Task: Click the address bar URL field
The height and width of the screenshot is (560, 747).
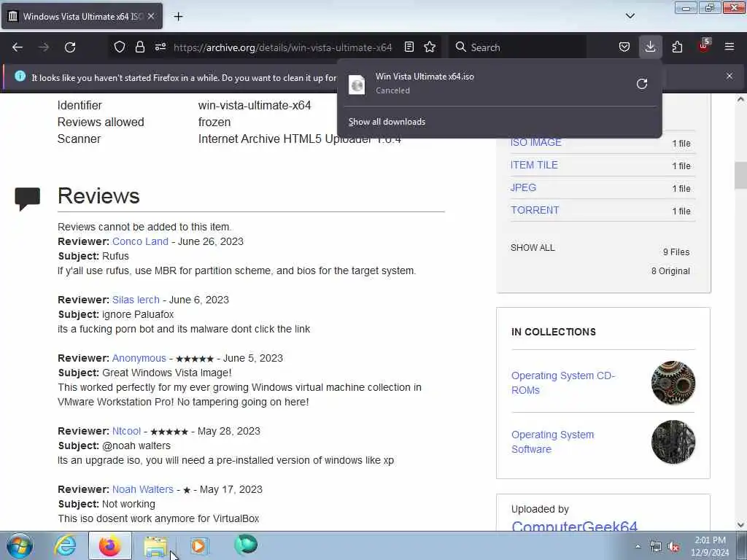Action: (x=282, y=47)
